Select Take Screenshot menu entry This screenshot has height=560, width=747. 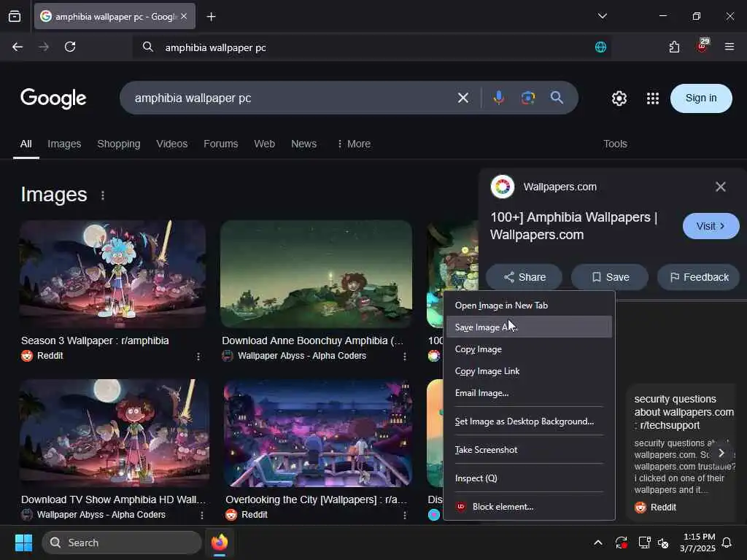(529, 449)
